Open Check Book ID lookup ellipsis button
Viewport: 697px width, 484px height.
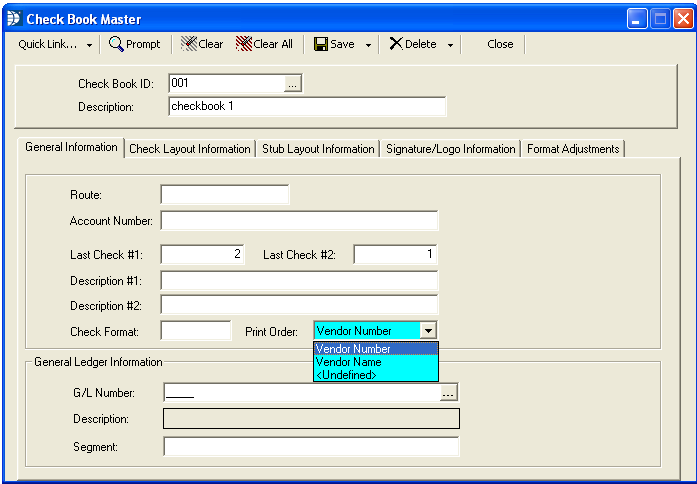coord(292,84)
